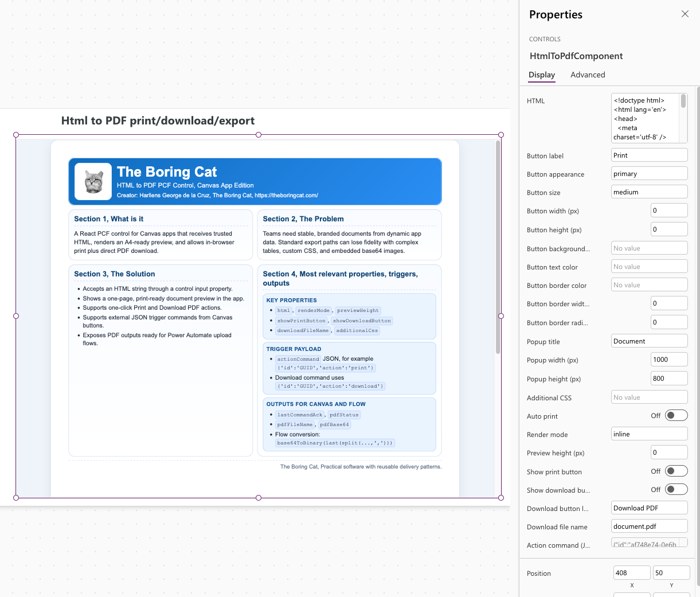Edit the Render mode field
700x597 pixels.
point(650,434)
